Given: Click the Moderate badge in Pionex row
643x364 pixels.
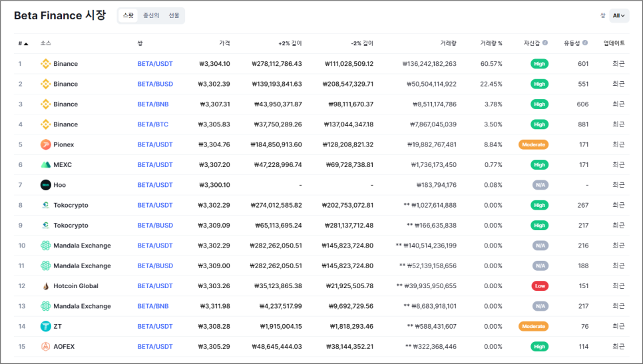Looking at the screenshot, I should pyautogui.click(x=533, y=144).
